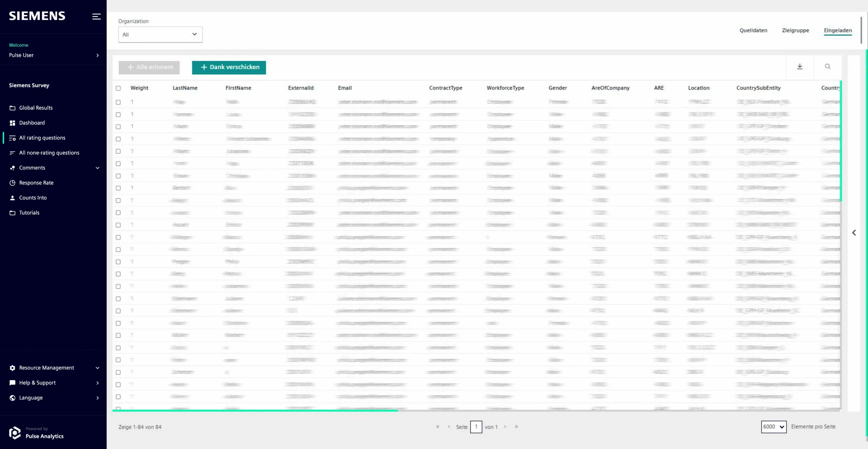Go to the first page with the double-left arrow
The width and height of the screenshot is (868, 449).
(437, 427)
